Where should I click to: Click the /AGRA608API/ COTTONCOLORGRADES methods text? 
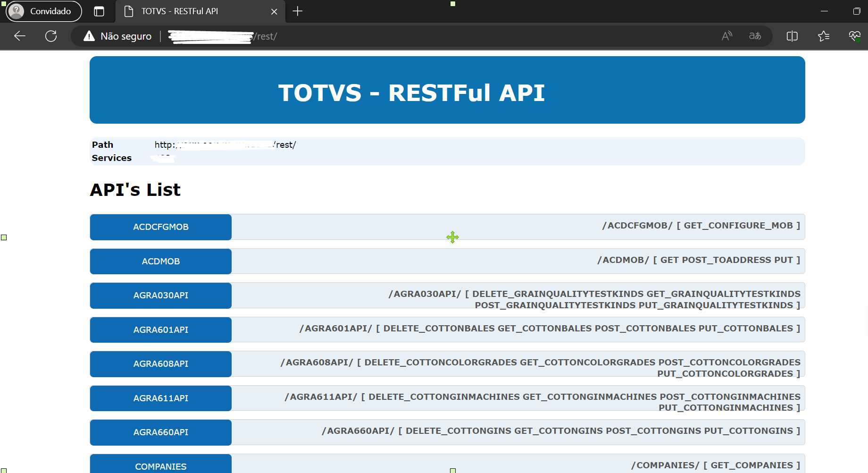(540, 368)
